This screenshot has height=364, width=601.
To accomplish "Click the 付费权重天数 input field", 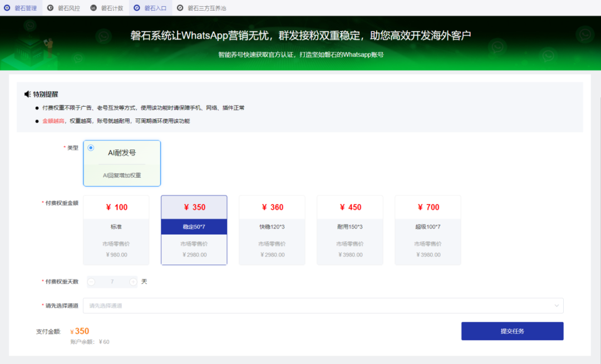I will click(111, 282).
